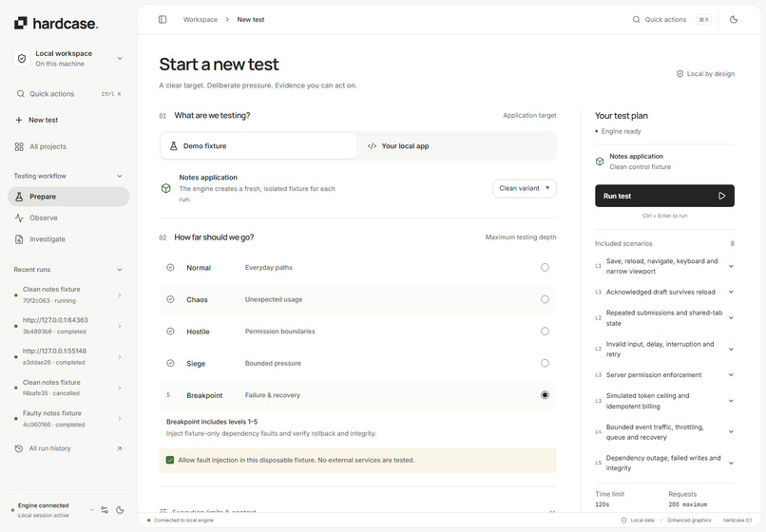Screen dimensions: 766x532
Task: Open engine settings sliders icon
Action: point(105,510)
